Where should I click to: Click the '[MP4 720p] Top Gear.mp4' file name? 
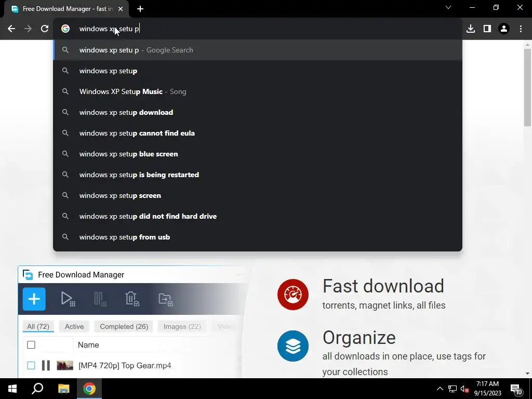click(x=125, y=366)
